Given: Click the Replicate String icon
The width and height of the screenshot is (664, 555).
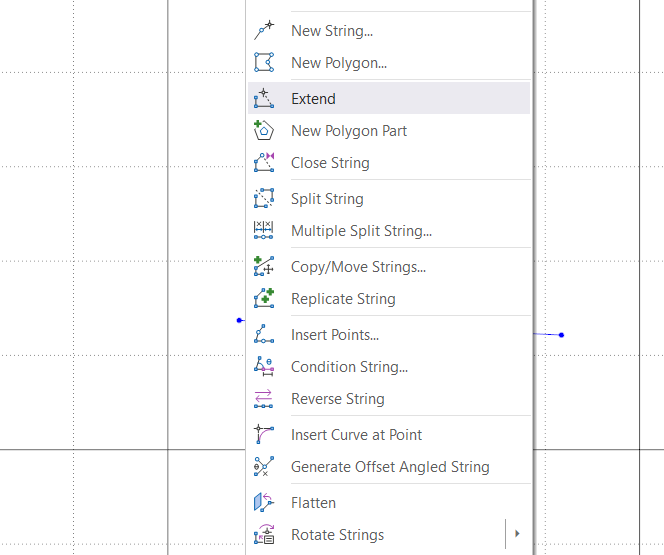Looking at the screenshot, I should click(264, 299).
